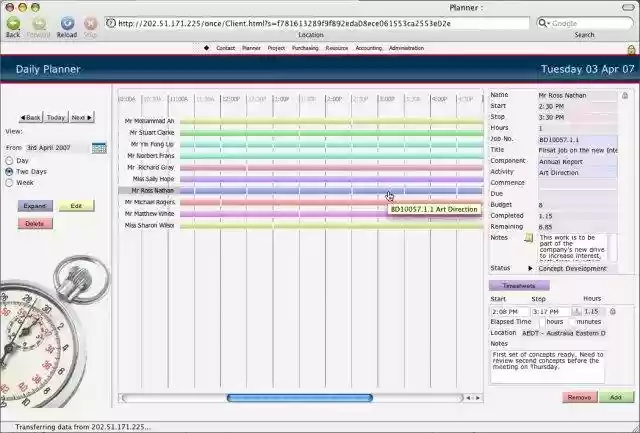Go to the previous day with the Back button
640x433 pixels.
pyautogui.click(x=31, y=118)
